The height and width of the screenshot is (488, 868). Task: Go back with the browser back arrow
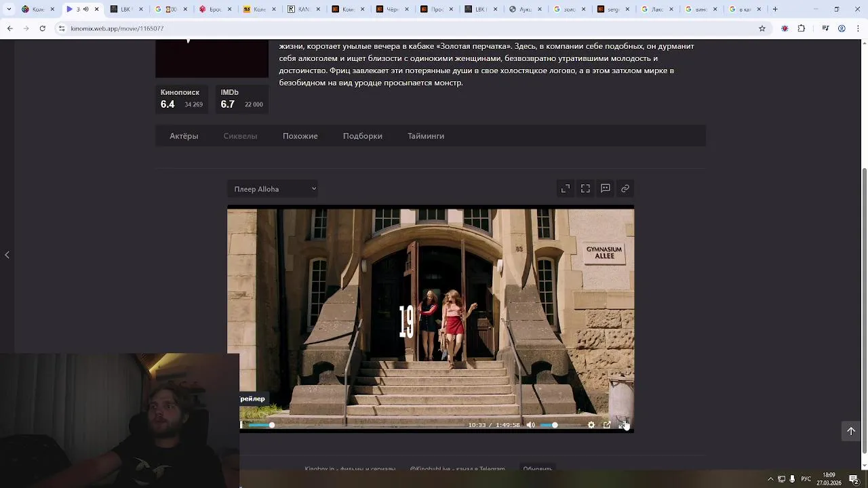pyautogui.click(x=9, y=28)
